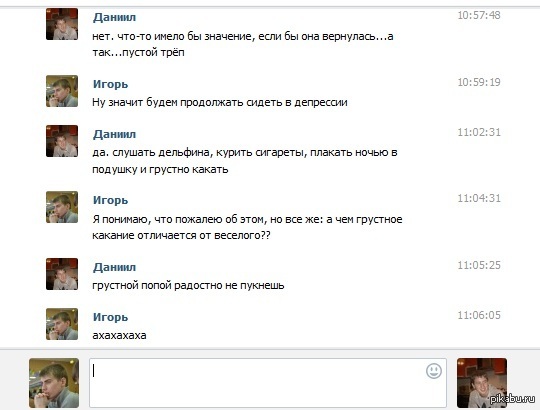
Task: Select message 'грустной попой радостно не пукнешь'
Action: [x=188, y=285]
